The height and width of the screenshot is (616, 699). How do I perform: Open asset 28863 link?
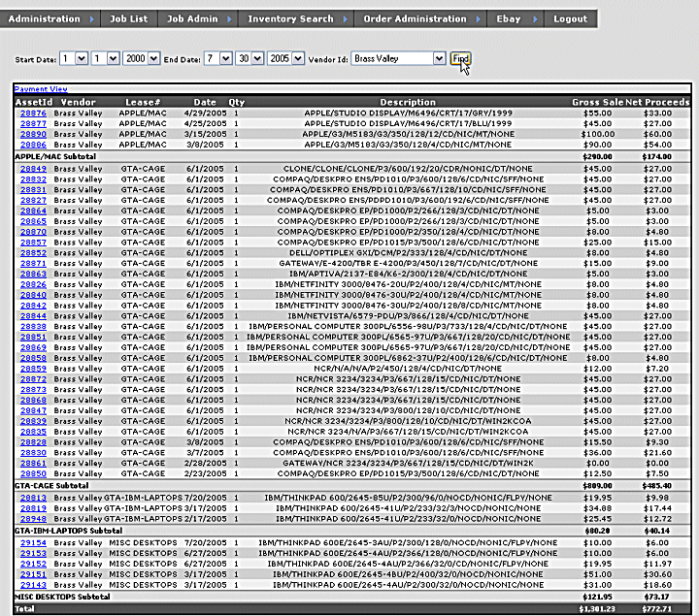click(33, 274)
